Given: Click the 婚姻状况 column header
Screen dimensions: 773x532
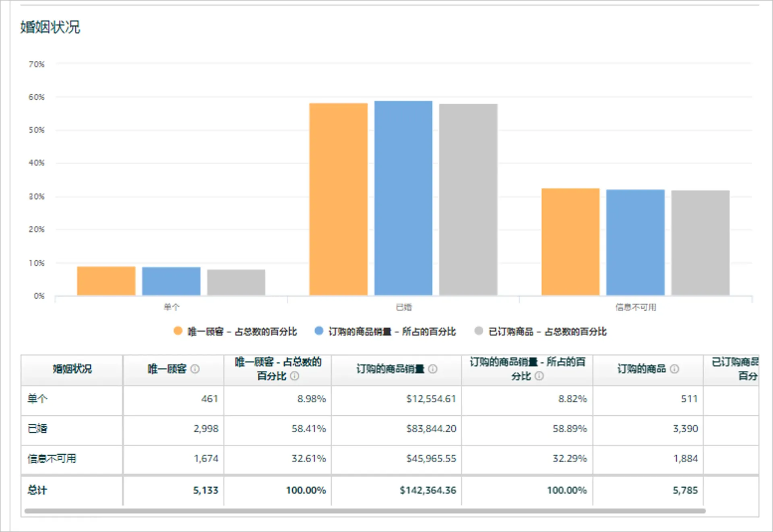Looking at the screenshot, I should (72, 369).
